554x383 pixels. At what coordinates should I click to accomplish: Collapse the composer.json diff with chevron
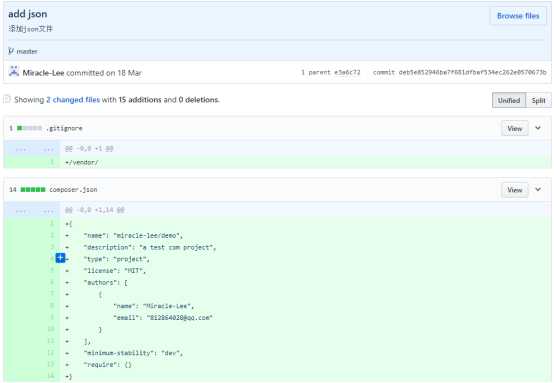(x=538, y=189)
